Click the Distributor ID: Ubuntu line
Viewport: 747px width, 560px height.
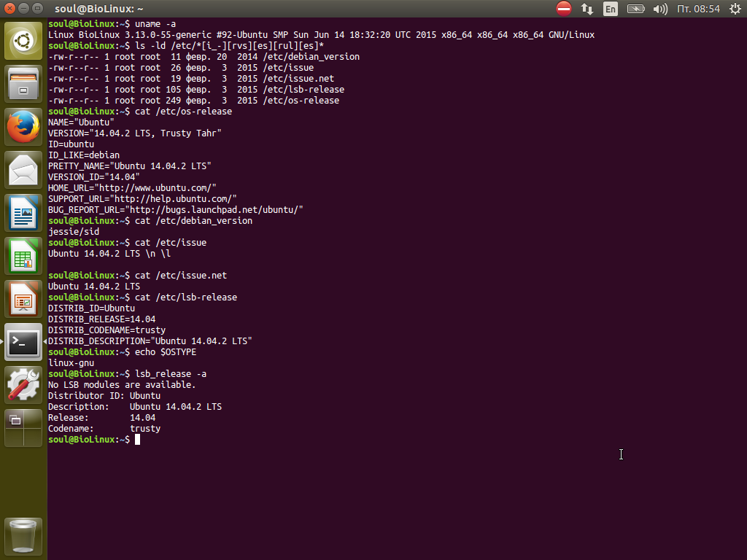click(x=104, y=396)
